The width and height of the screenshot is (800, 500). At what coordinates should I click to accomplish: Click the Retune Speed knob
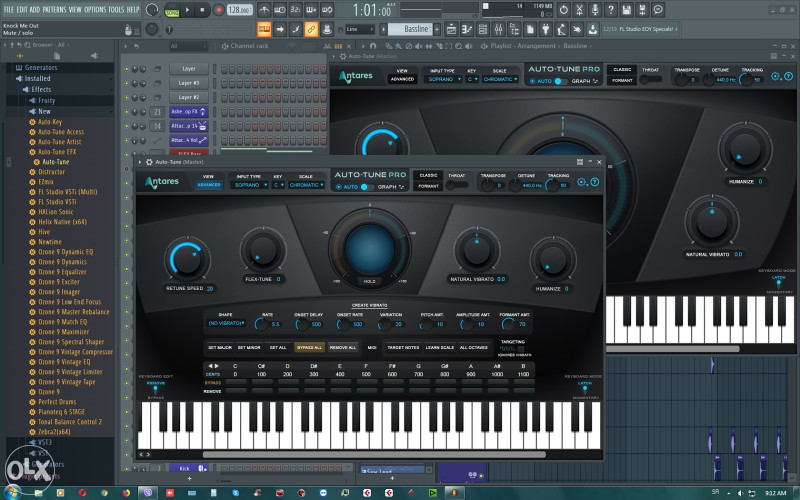tap(187, 259)
